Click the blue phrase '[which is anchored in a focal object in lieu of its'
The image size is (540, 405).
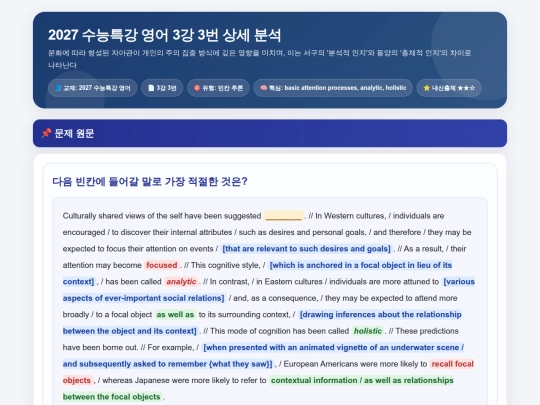click(x=361, y=265)
